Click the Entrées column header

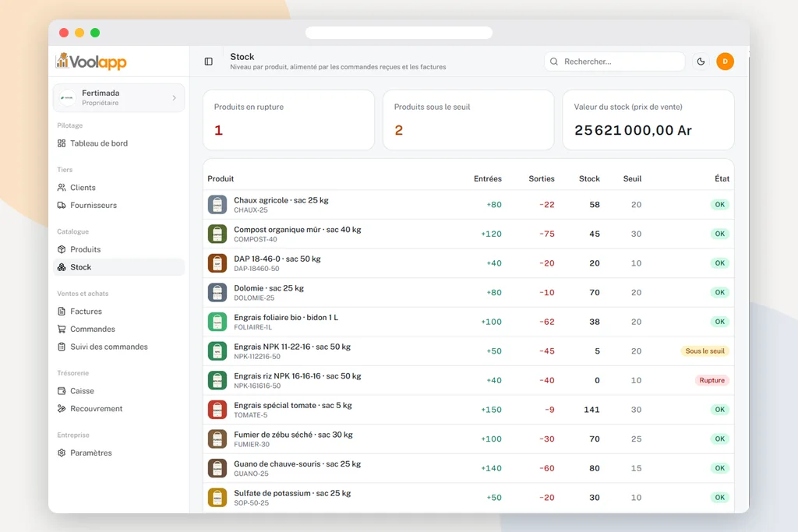[x=488, y=179]
